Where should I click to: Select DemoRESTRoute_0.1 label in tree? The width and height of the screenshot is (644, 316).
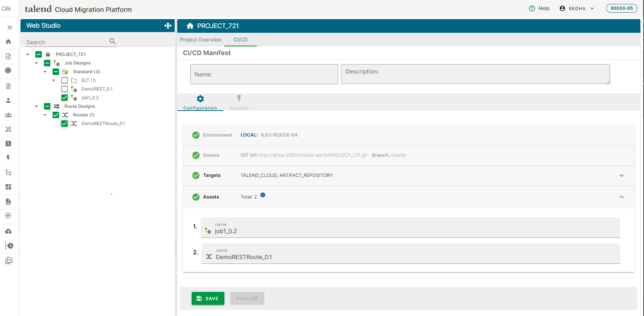pyautogui.click(x=103, y=124)
